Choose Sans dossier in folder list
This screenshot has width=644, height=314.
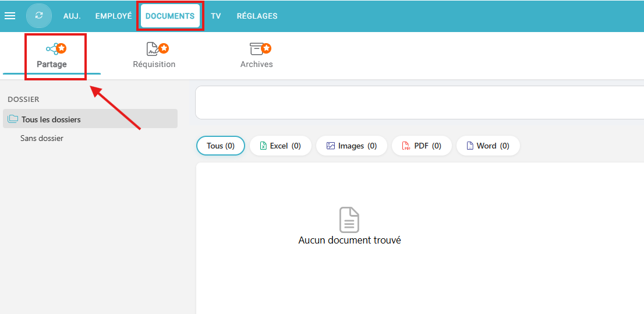tap(41, 138)
